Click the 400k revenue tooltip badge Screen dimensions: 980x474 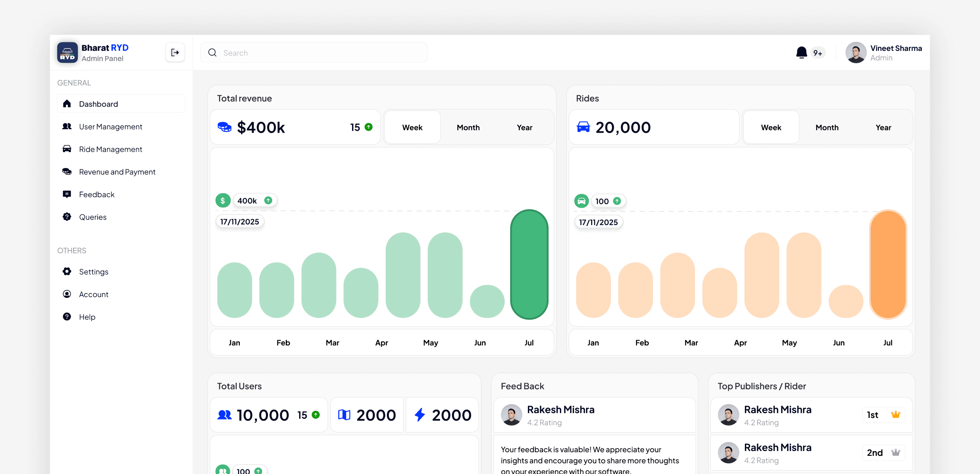tap(255, 201)
